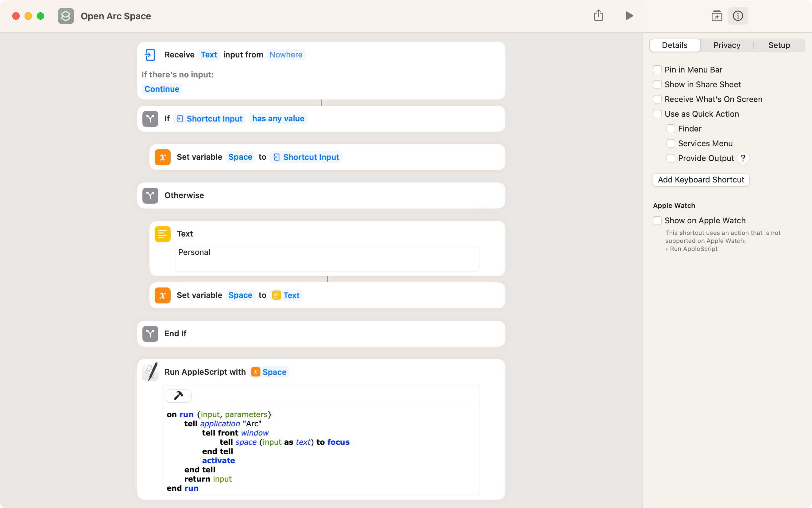Enable Show in Share Sheet checkbox
The height and width of the screenshot is (508, 812).
click(658, 84)
